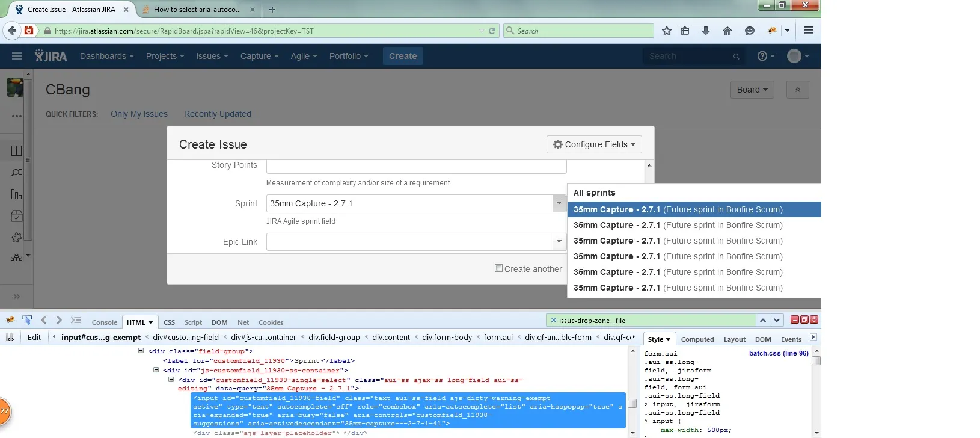Jump to next Firebug search match
Image resolution: width=980 pixels, height=438 pixels.
pyautogui.click(x=777, y=320)
